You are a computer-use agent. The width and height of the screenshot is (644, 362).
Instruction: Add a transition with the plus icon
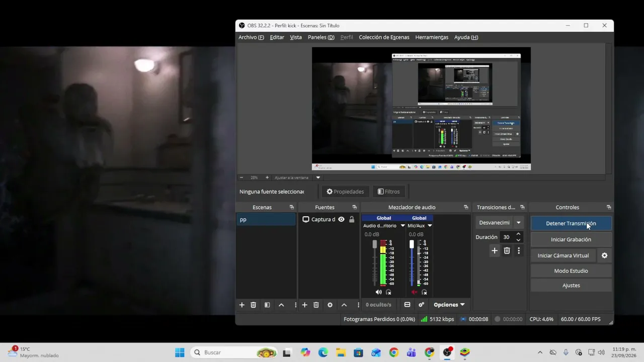pyautogui.click(x=495, y=250)
